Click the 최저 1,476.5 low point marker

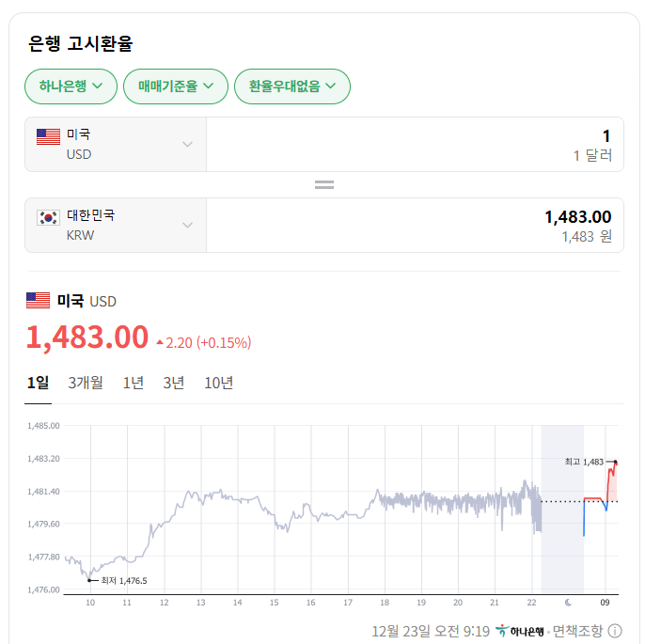(x=90, y=580)
